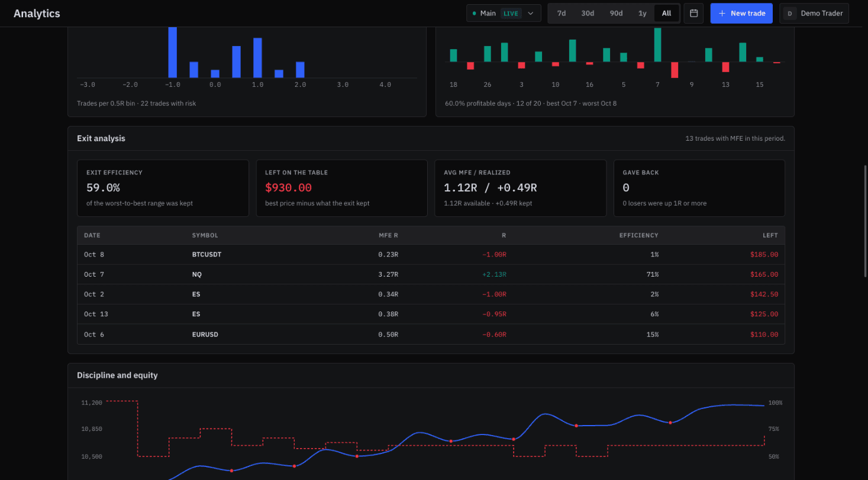This screenshot has width=868, height=480.
Task: Open the calendar date picker icon
Action: pyautogui.click(x=693, y=13)
